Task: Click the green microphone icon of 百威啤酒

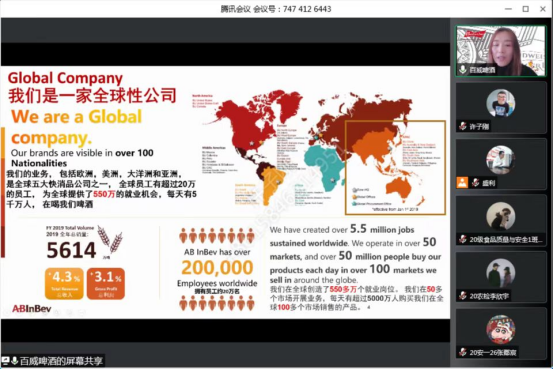Action: pyautogui.click(x=463, y=69)
